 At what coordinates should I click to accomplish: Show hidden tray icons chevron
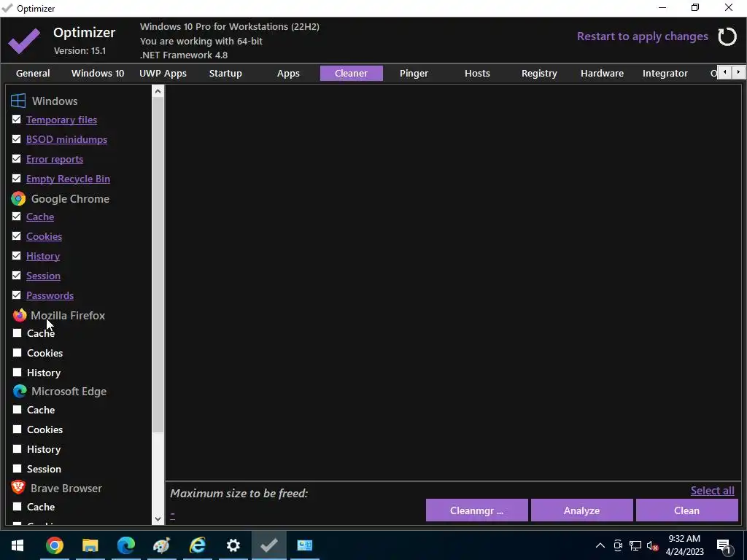600,545
